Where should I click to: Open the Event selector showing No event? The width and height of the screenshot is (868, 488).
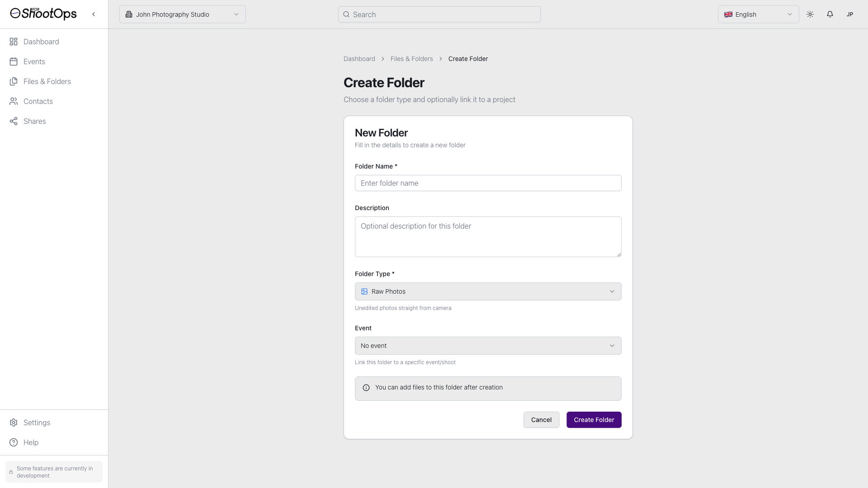pyautogui.click(x=488, y=346)
